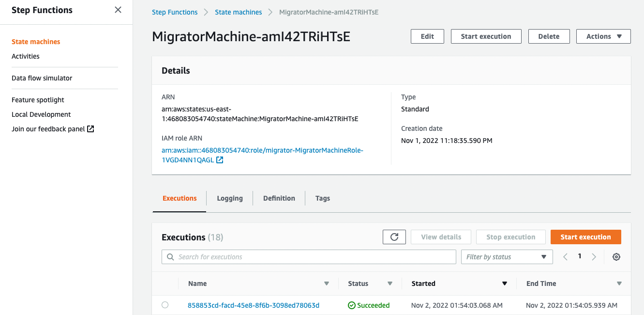Click state machine ARN text

tap(260, 114)
